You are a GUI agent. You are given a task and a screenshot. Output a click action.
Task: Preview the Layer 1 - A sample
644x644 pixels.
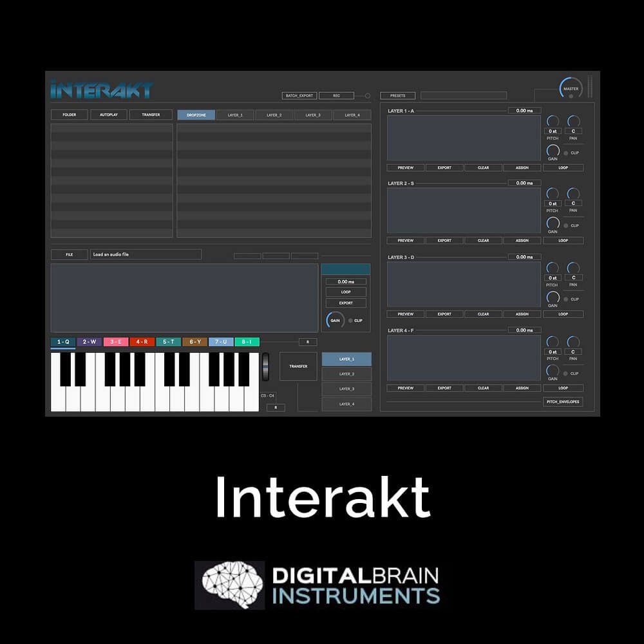404,167
